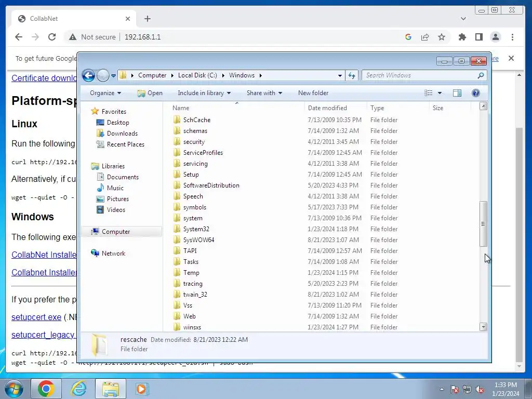Expand the arrow after Windows breadcrumb
Screen dimensions: 532x399
pos(261,75)
